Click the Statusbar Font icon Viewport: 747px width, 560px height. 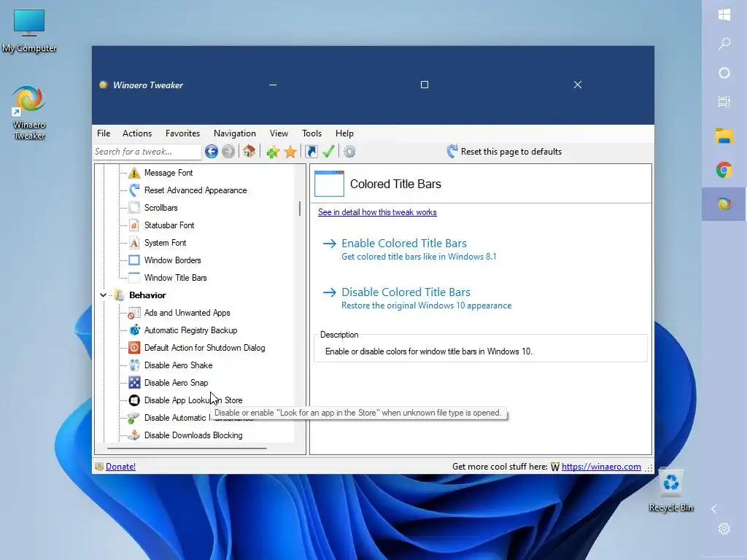[134, 225]
